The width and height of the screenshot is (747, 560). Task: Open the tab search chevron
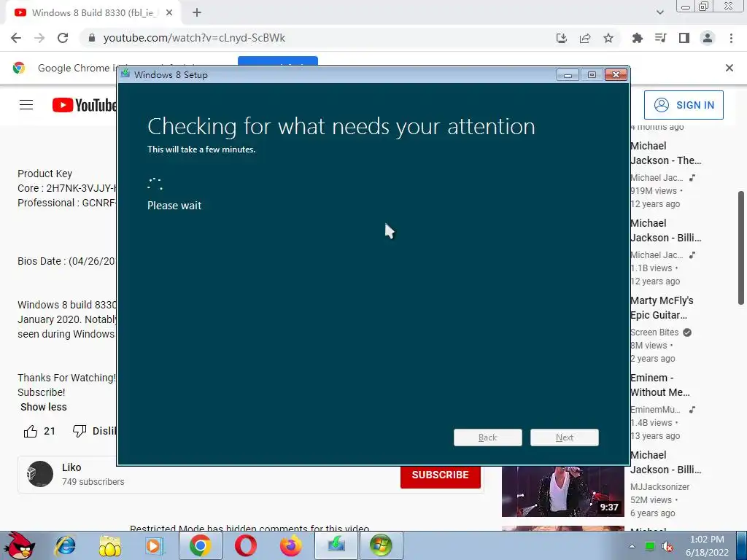pos(659,12)
